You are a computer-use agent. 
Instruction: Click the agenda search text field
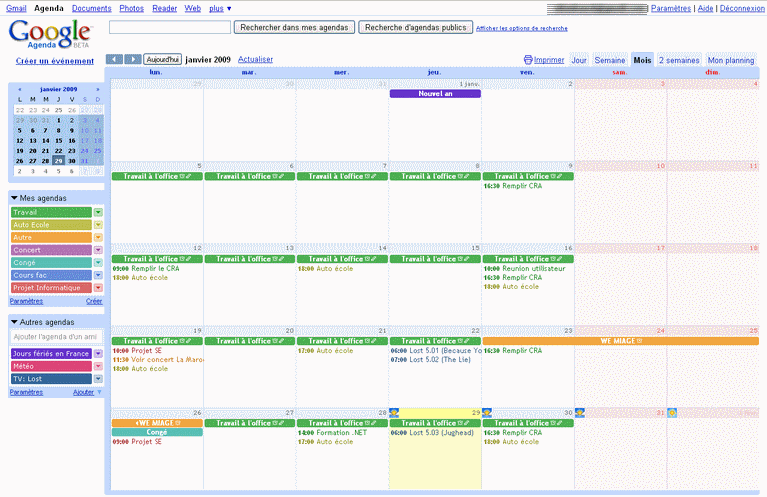click(170, 27)
